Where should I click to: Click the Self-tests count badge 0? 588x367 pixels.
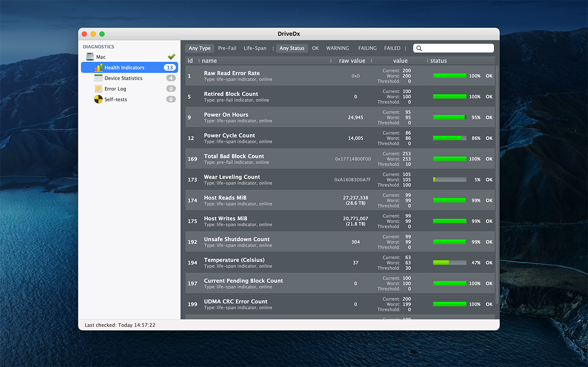(x=171, y=99)
